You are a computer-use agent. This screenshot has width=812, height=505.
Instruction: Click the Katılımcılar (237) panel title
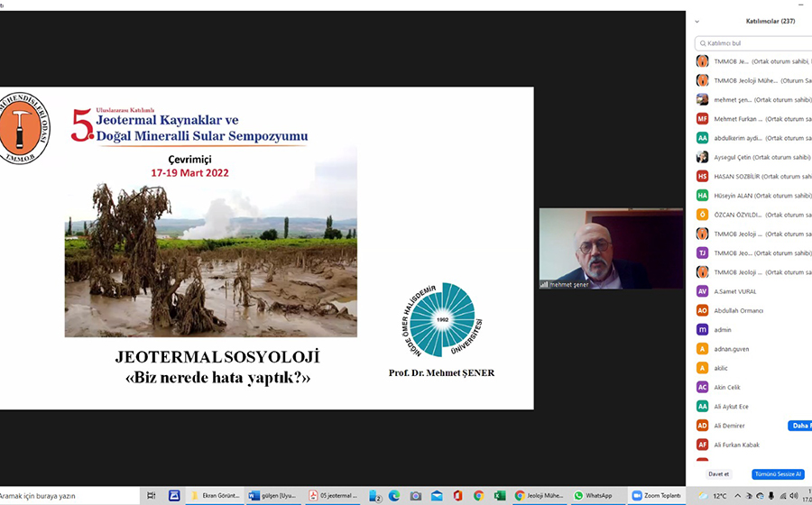[770, 22]
